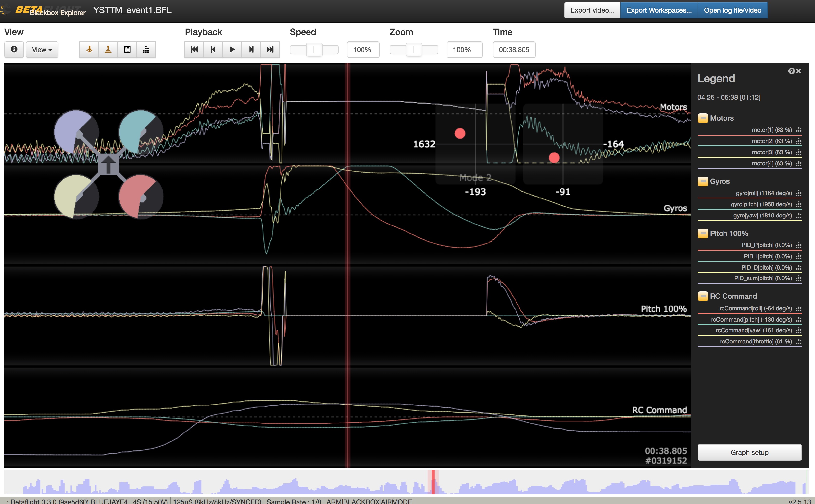This screenshot has height=504, width=815.
Task: Open the View dropdown menu
Action: tap(42, 49)
